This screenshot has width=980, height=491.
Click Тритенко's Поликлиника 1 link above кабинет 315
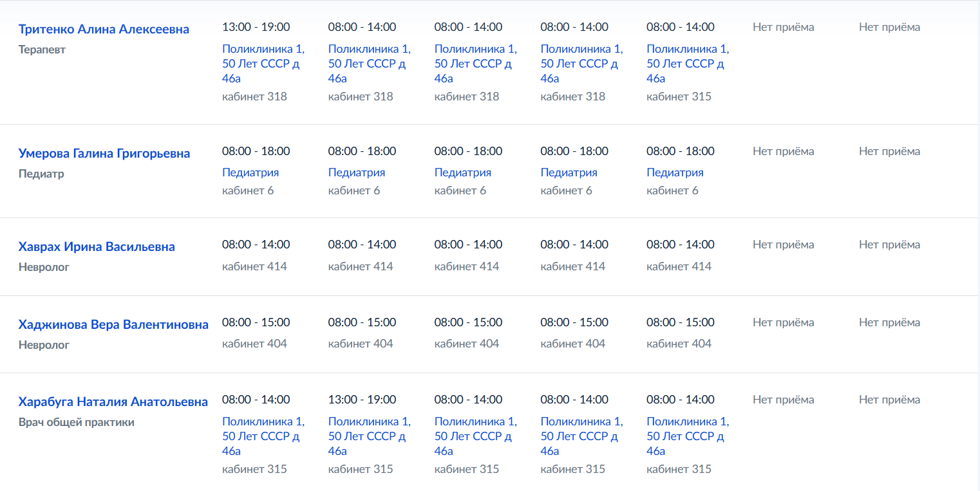coord(688,63)
